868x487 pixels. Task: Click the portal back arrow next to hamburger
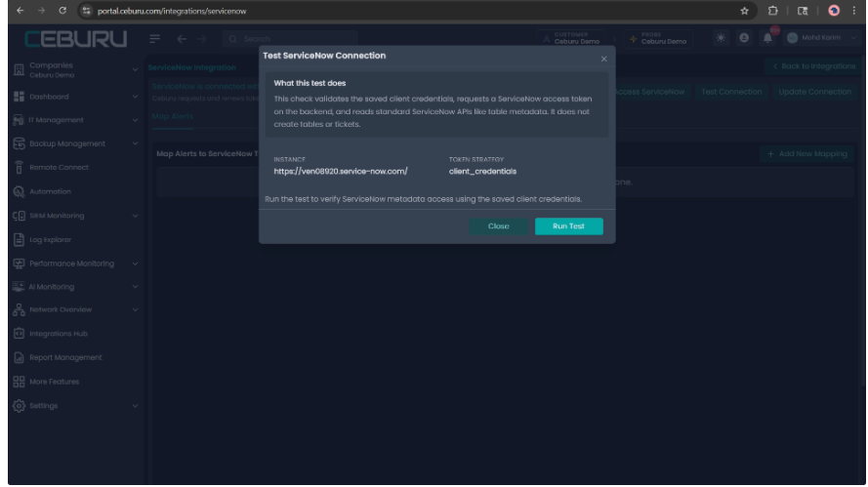pyautogui.click(x=182, y=39)
